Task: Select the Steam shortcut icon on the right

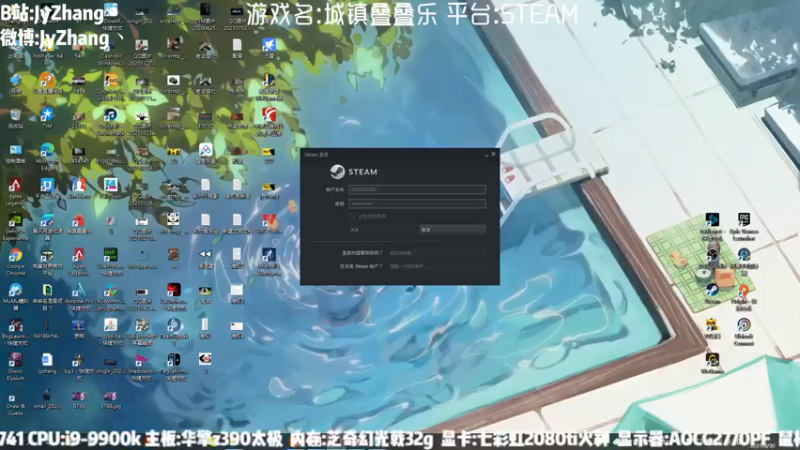Action: 712,294
